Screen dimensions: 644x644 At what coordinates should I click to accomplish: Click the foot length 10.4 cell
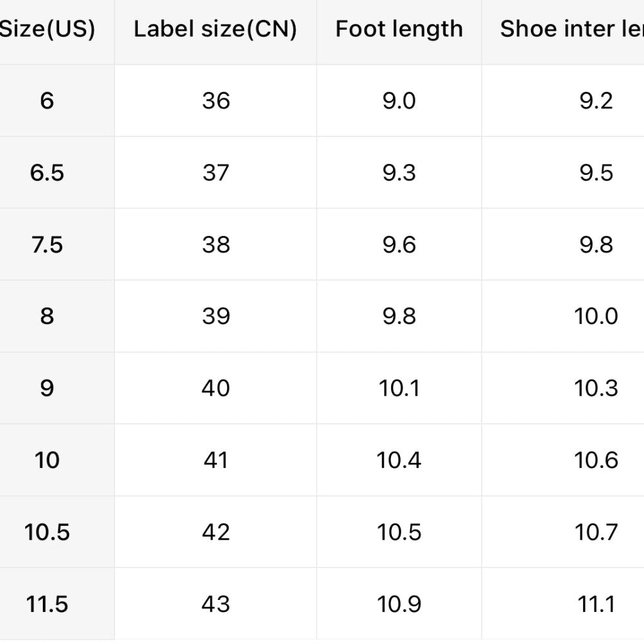[399, 460]
